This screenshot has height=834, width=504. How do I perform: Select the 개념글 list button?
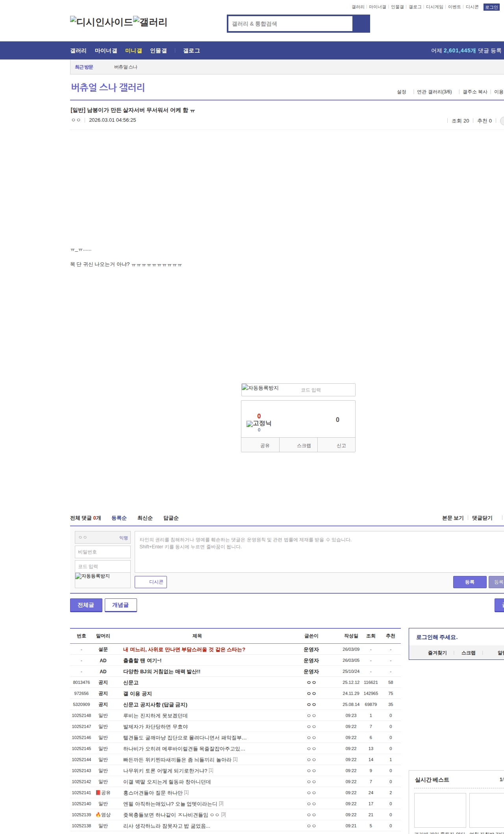point(121,605)
